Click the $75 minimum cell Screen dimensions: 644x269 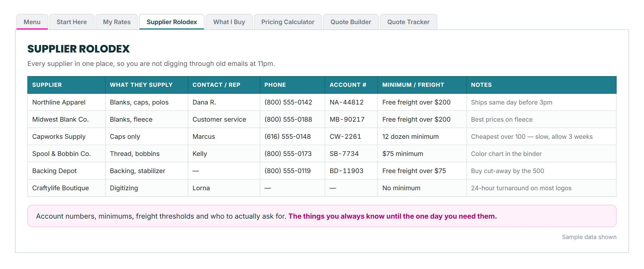coord(422,154)
